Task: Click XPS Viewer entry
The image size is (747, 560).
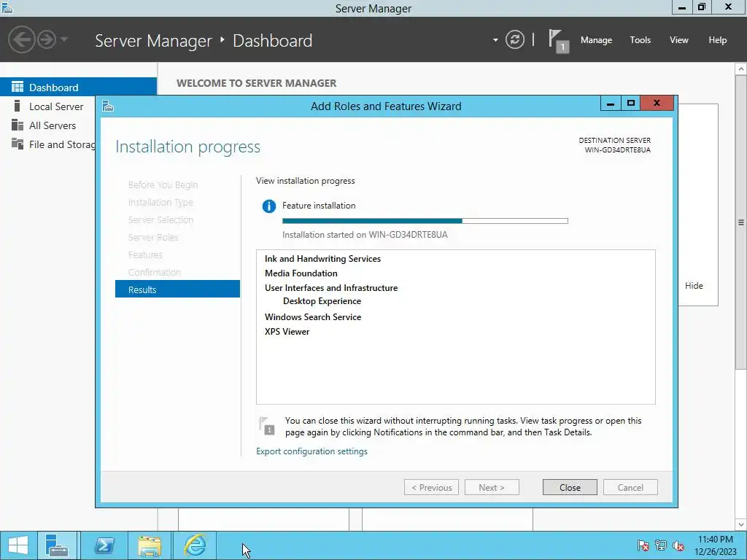Action: tap(287, 332)
